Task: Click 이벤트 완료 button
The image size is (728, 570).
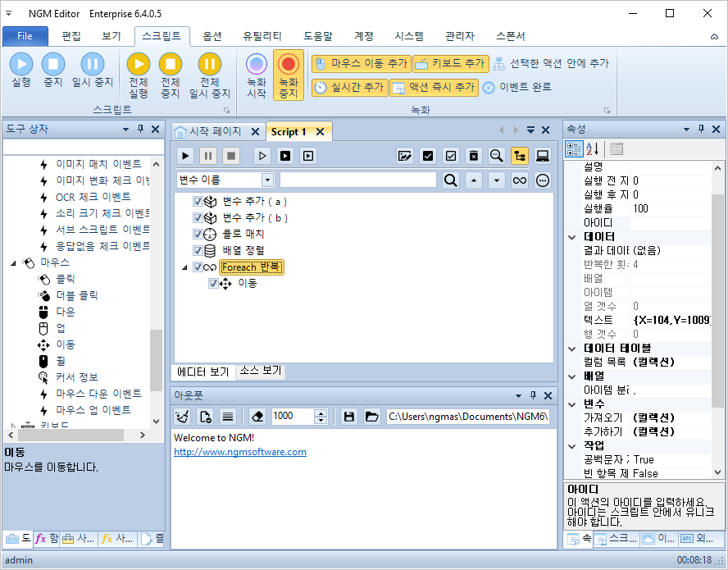Action: coord(516,87)
